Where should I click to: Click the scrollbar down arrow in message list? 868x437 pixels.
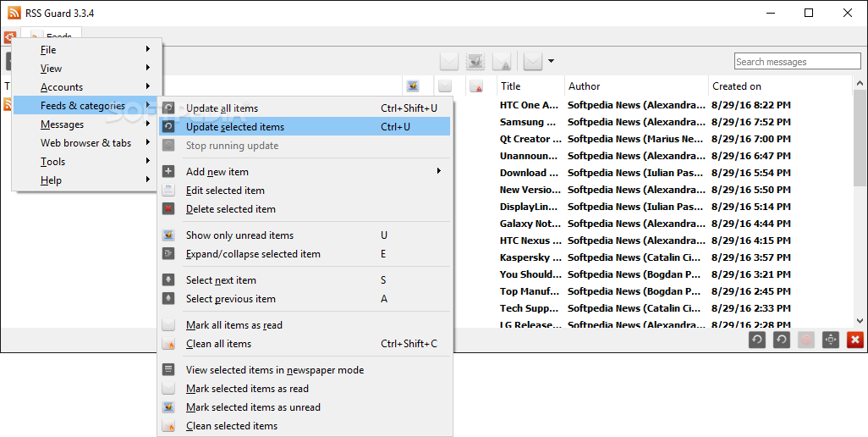[860, 321]
